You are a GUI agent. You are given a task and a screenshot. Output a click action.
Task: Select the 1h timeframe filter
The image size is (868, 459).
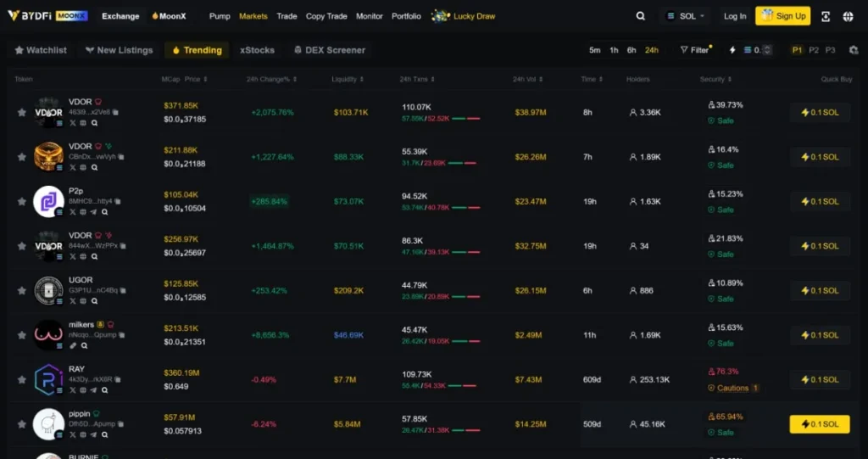(x=614, y=50)
